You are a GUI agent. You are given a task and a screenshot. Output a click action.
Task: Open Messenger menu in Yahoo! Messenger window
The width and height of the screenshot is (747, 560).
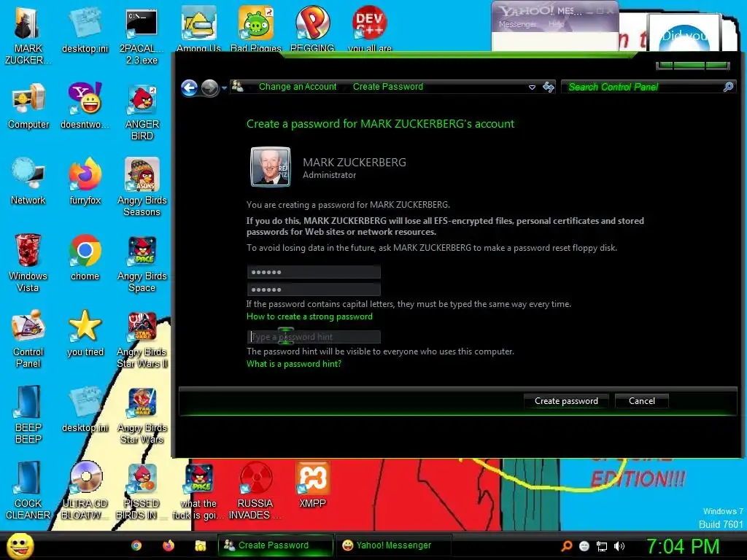(x=517, y=24)
